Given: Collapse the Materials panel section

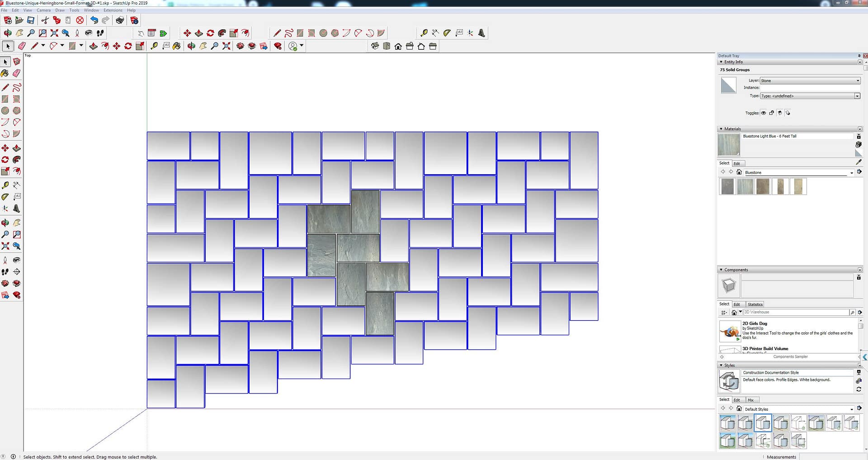Looking at the screenshot, I should [721, 129].
